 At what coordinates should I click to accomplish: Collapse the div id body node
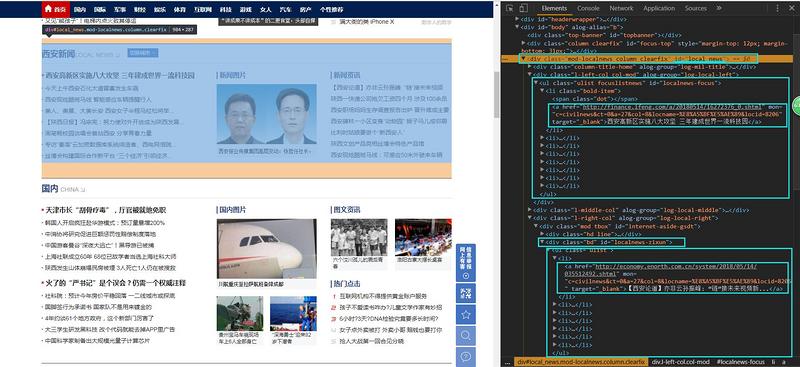pyautogui.click(x=517, y=27)
